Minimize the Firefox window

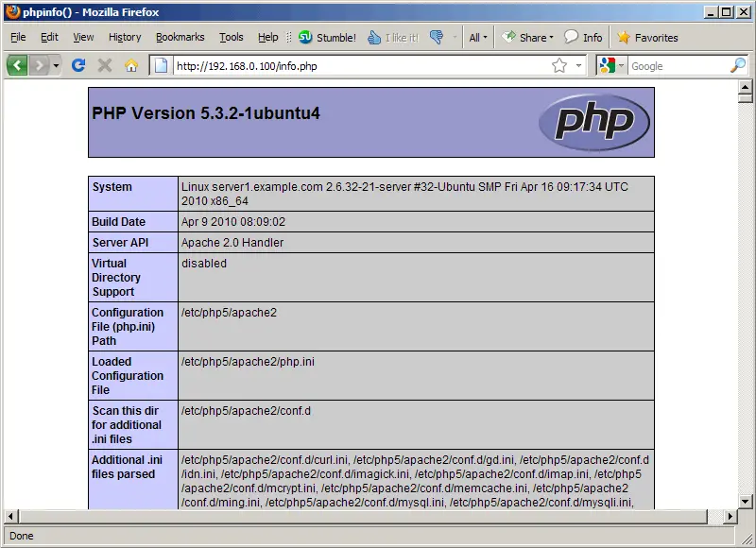click(x=711, y=12)
